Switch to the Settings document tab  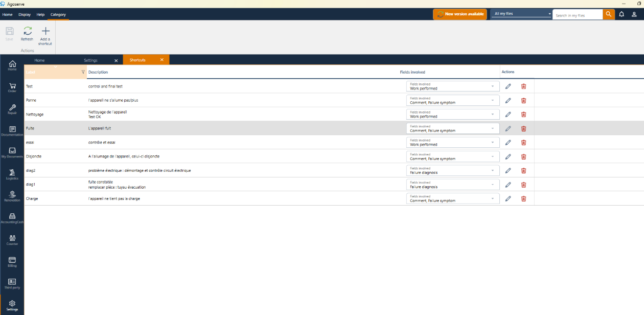pos(90,60)
